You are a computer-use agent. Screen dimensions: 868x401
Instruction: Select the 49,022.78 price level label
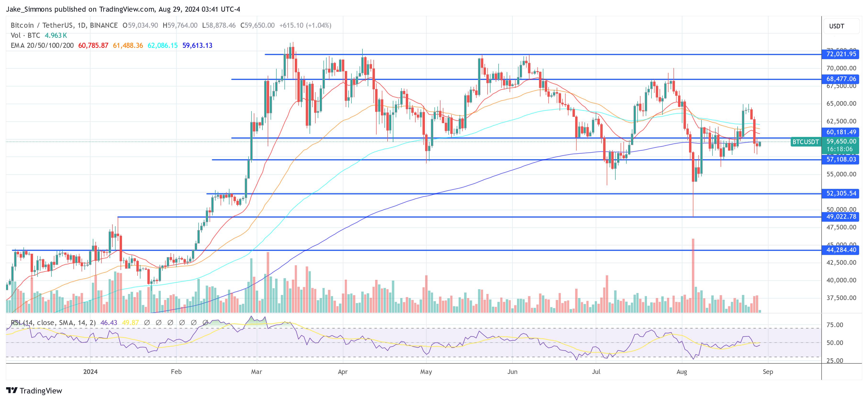841,216
